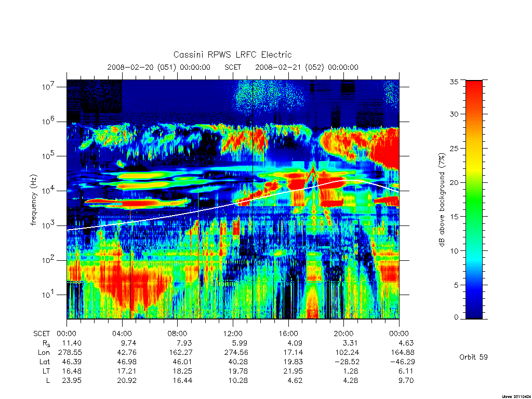This screenshot has width=532, height=399.
Task: Click the colorbar tick value 10
Action: pos(454,251)
